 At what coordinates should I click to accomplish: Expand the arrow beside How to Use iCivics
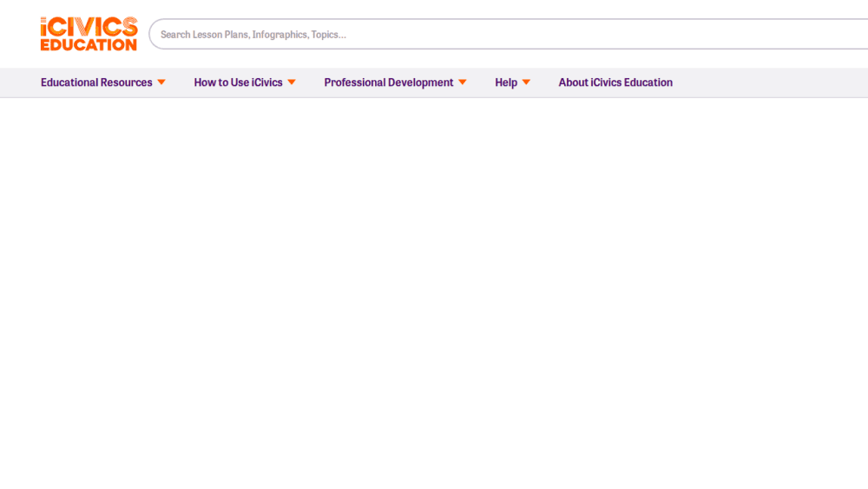(292, 83)
